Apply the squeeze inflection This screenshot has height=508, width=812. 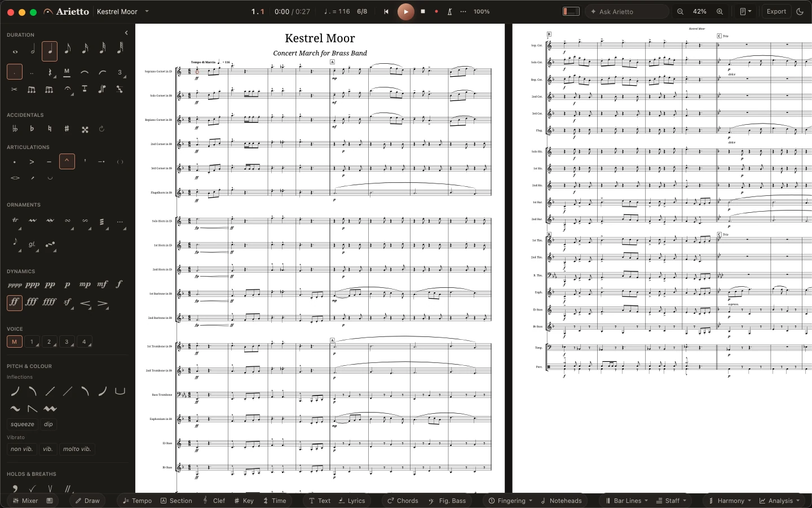(23, 424)
